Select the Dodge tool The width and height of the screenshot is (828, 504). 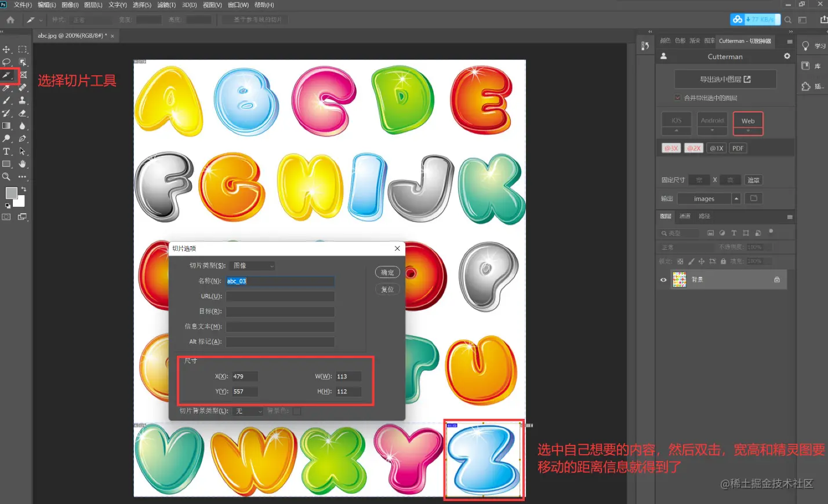[6, 138]
